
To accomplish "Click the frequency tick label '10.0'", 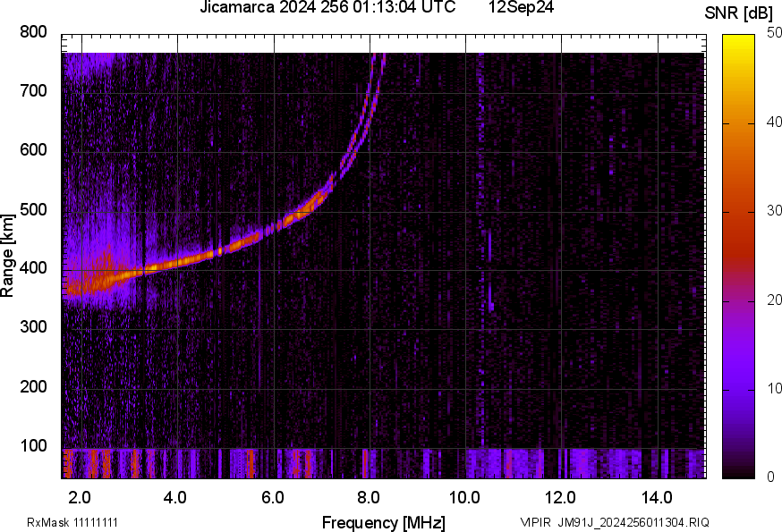I will (x=464, y=498).
